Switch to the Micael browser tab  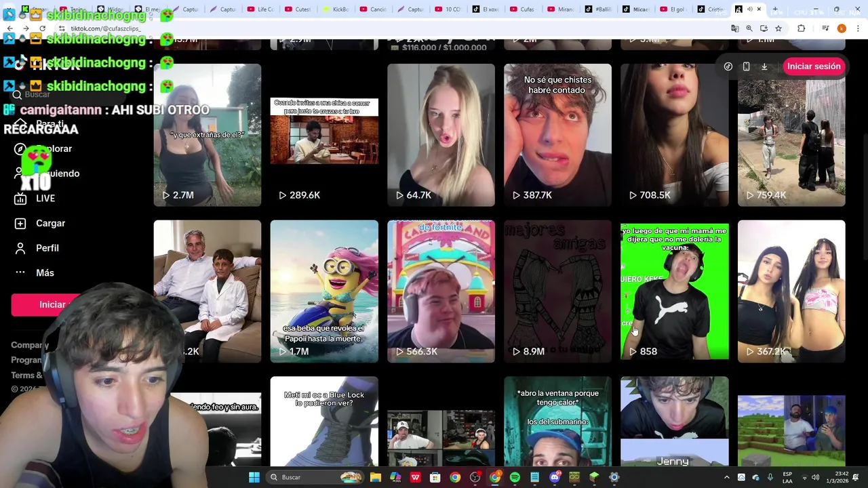(x=635, y=9)
